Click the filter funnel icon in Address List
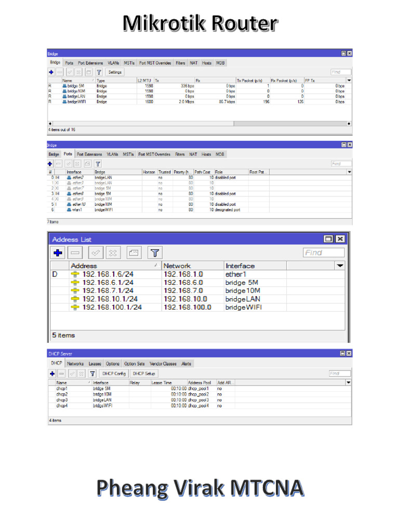Viewport: 399px width, 532px height. click(154, 253)
